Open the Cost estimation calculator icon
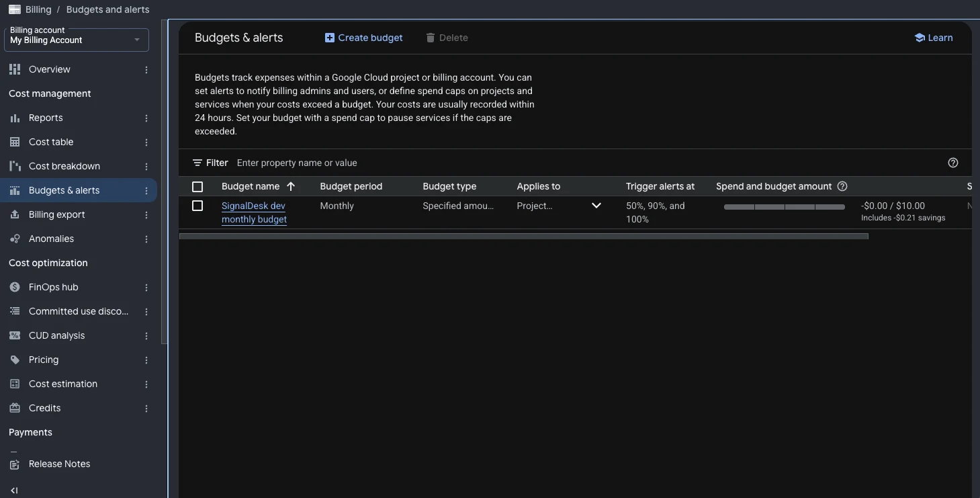Viewport: 980px width, 498px height. pos(15,384)
